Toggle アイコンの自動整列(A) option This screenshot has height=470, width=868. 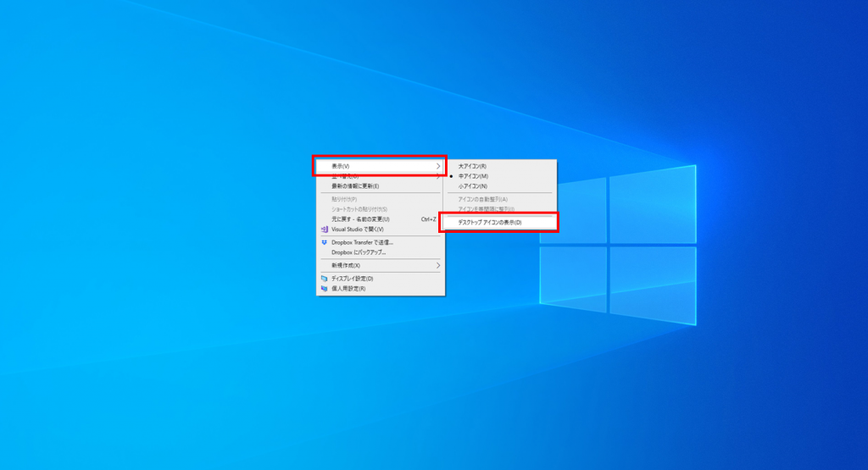pos(500,199)
